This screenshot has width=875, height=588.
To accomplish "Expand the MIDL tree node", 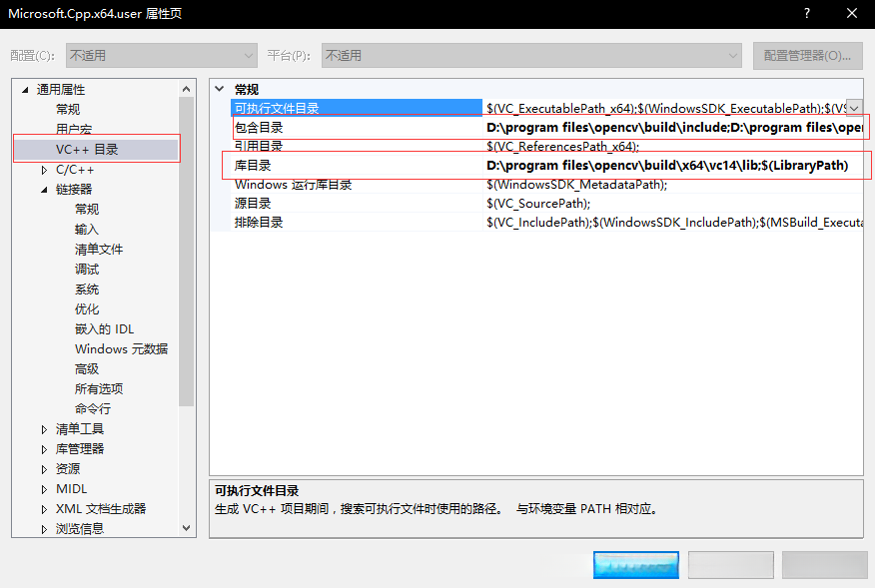I will point(42,488).
